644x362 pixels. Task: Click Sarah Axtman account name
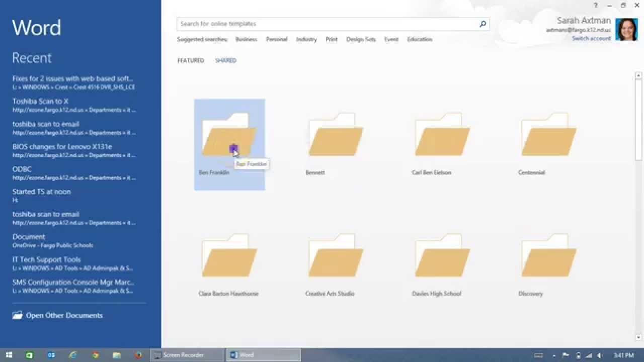(584, 21)
